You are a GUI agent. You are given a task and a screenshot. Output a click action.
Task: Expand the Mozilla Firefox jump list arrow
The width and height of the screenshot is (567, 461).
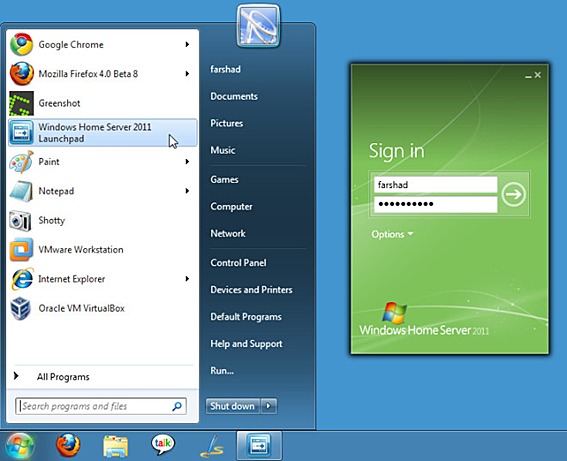point(187,74)
